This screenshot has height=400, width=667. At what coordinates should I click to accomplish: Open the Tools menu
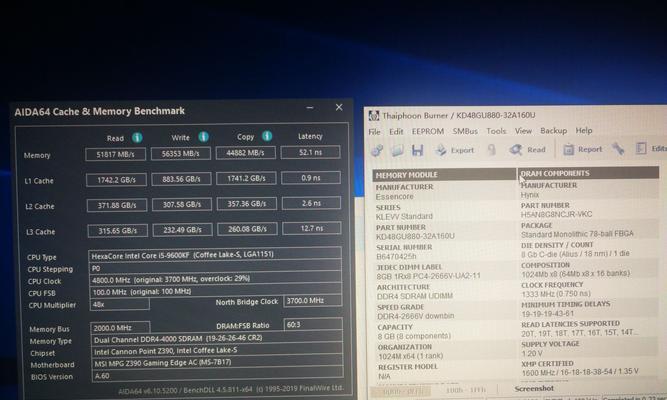click(496, 131)
